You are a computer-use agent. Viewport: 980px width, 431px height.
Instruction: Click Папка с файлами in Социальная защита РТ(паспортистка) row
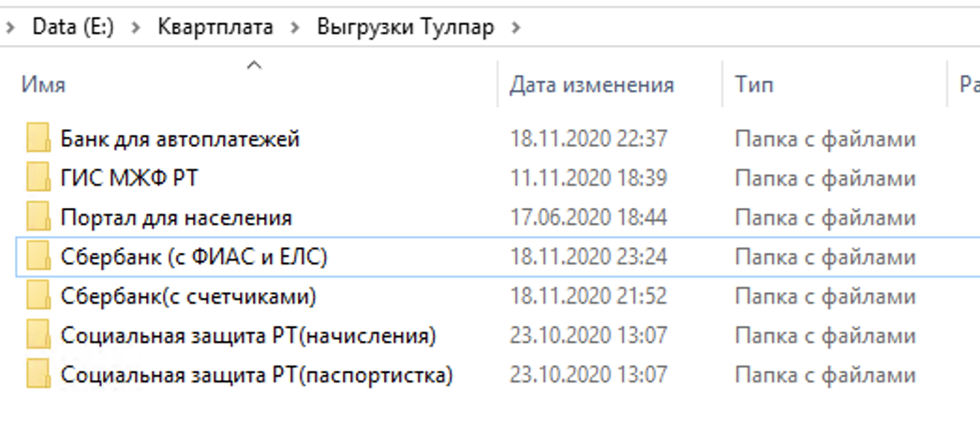click(825, 376)
